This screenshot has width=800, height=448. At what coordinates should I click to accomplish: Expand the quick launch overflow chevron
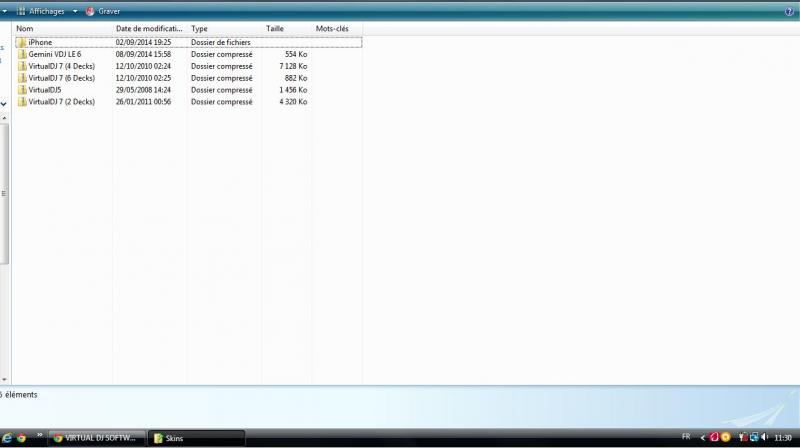coord(39,435)
